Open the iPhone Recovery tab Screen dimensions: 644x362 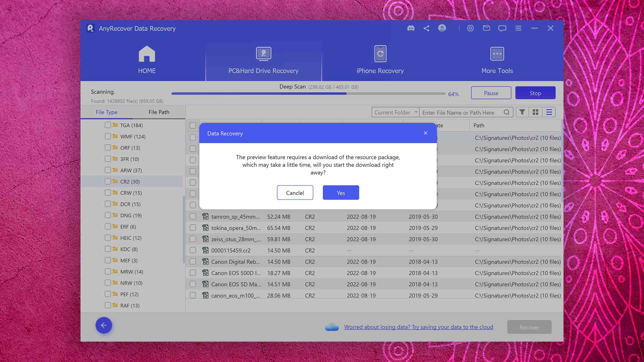[380, 60]
